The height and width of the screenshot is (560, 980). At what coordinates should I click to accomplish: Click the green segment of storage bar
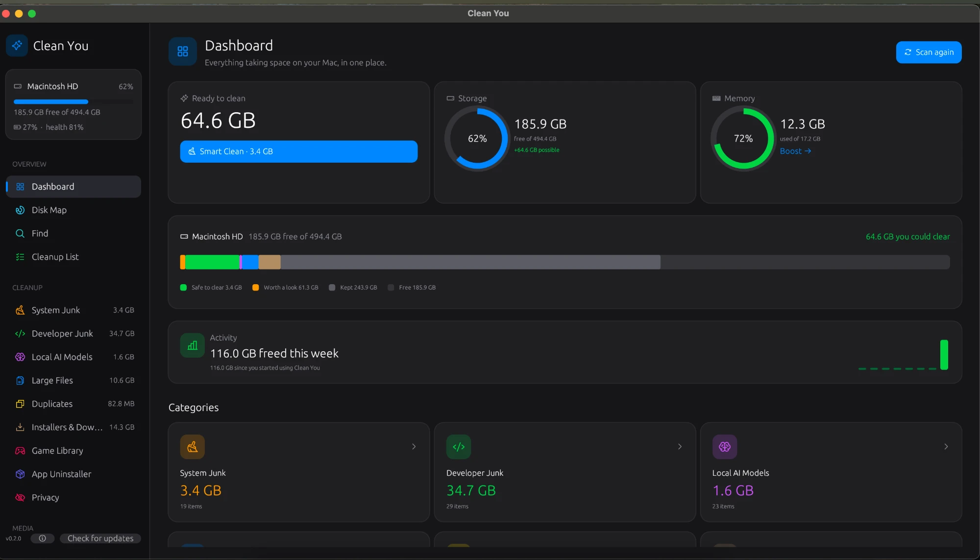point(212,262)
